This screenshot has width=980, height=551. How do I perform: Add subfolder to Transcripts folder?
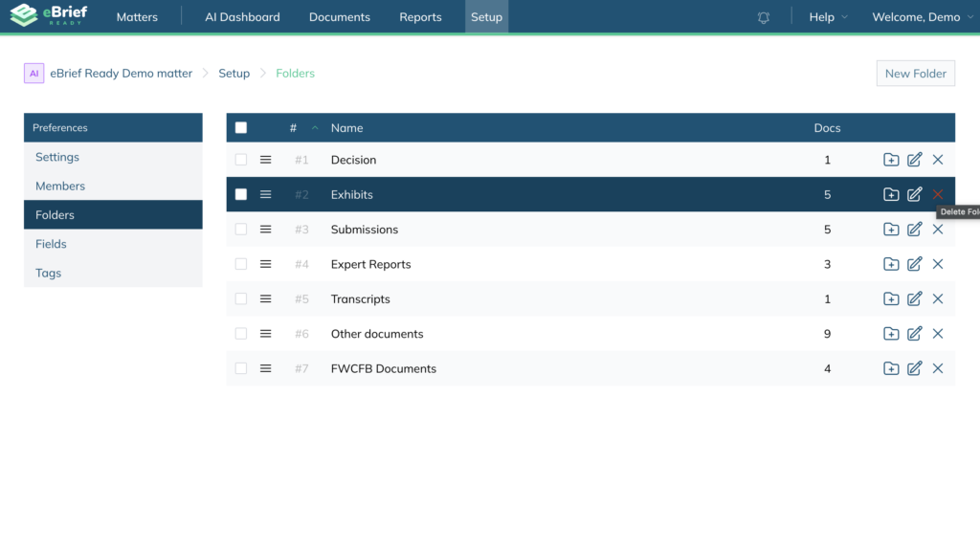(x=891, y=298)
